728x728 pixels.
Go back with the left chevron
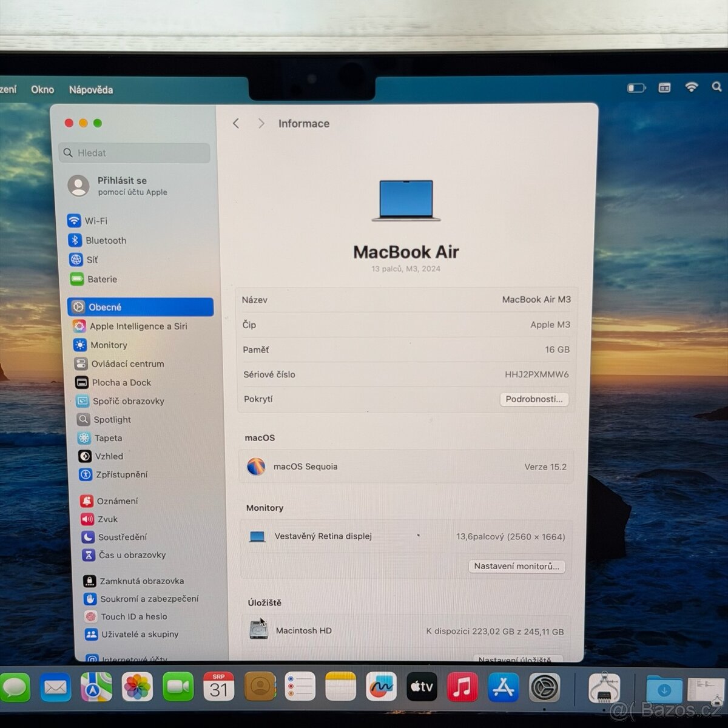tap(236, 123)
